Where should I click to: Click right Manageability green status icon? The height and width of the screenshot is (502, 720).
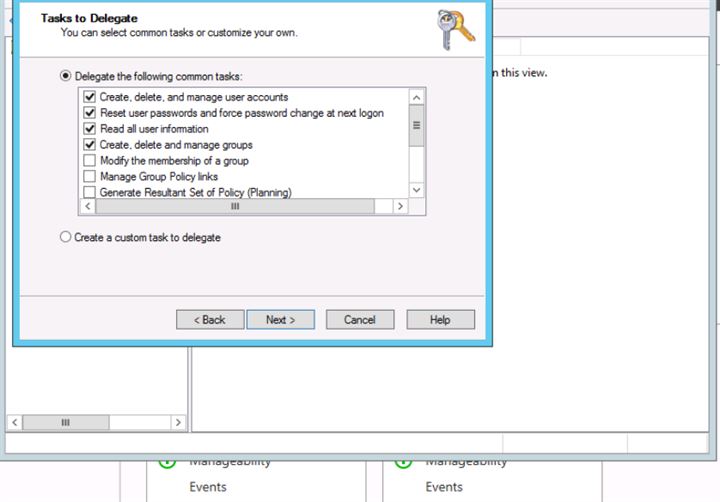[x=403, y=463]
